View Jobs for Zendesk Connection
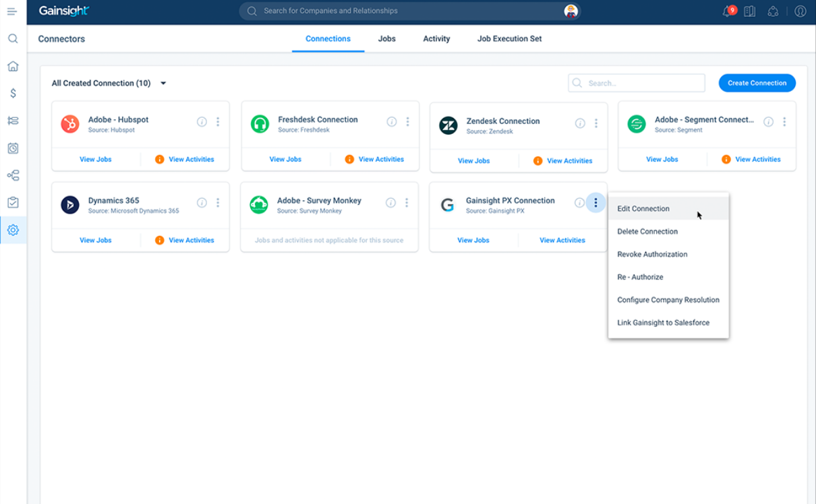Image resolution: width=816 pixels, height=504 pixels. (x=474, y=161)
